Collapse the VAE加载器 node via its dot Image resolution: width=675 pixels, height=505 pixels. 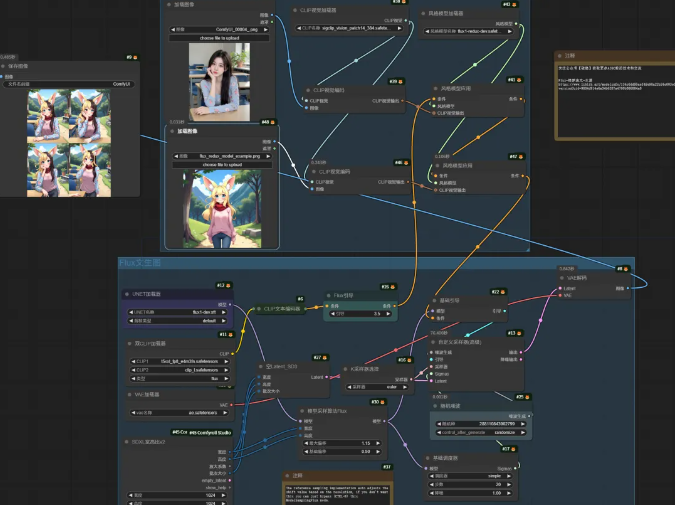pos(130,394)
